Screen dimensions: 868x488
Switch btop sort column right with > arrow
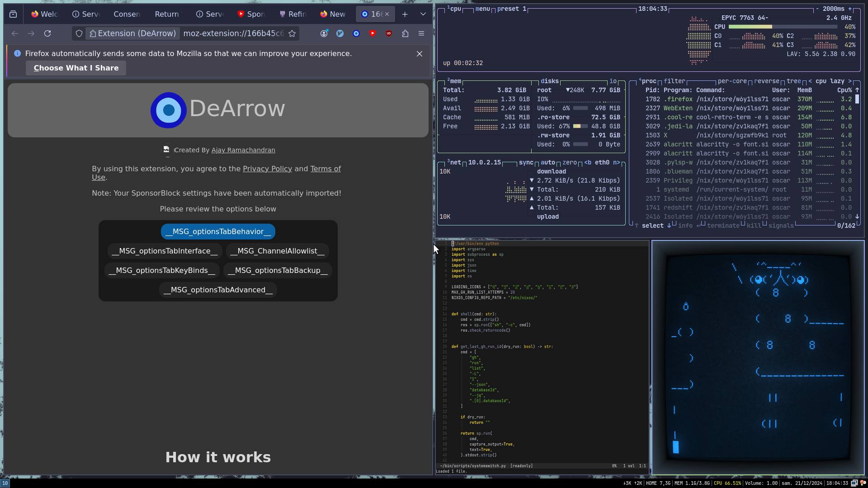(x=850, y=81)
